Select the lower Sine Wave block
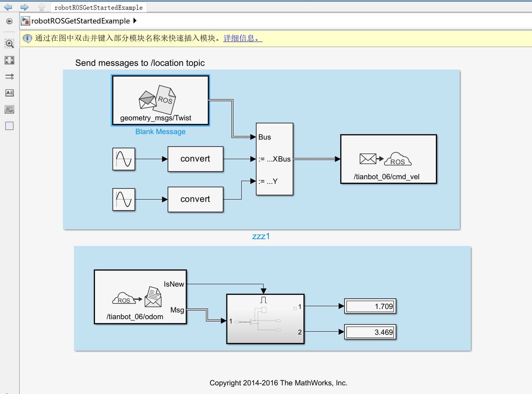The image size is (532, 394). [124, 200]
